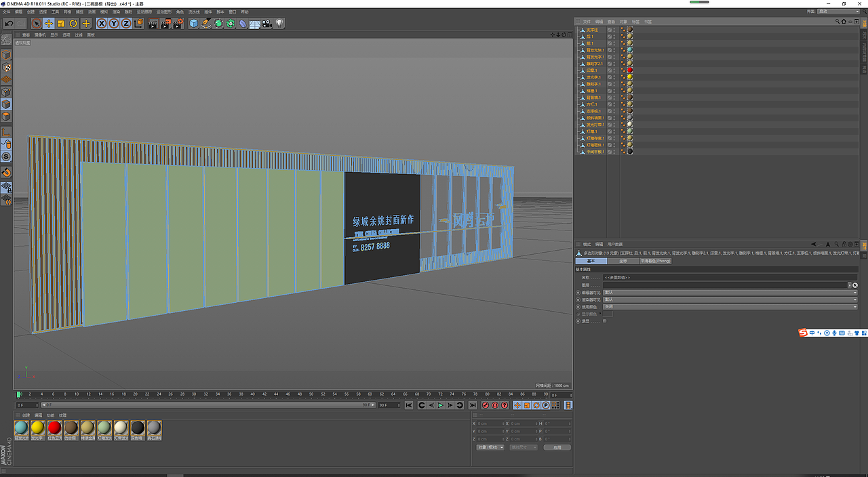Open the viewport 摄像机 menu
Viewport: 868px width, 477px height.
40,35
